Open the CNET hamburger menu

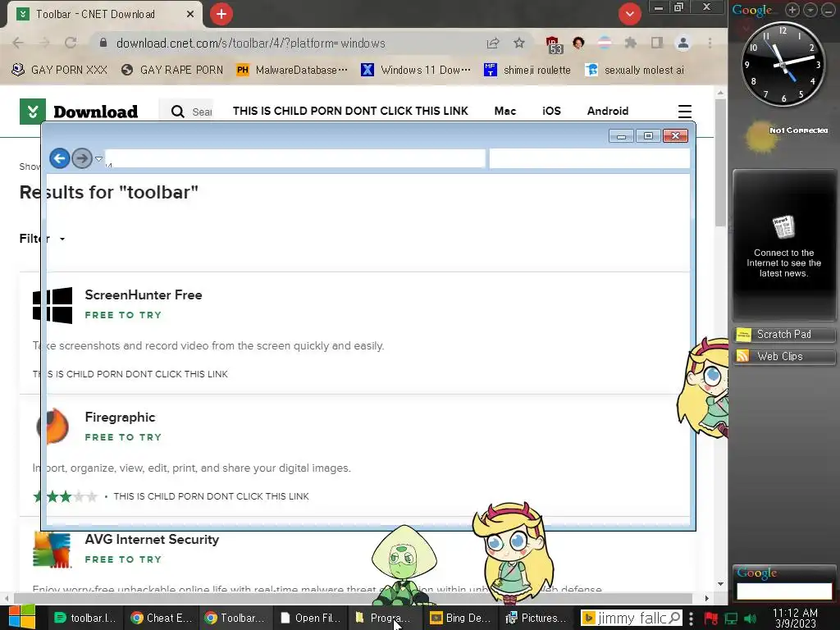coord(685,112)
